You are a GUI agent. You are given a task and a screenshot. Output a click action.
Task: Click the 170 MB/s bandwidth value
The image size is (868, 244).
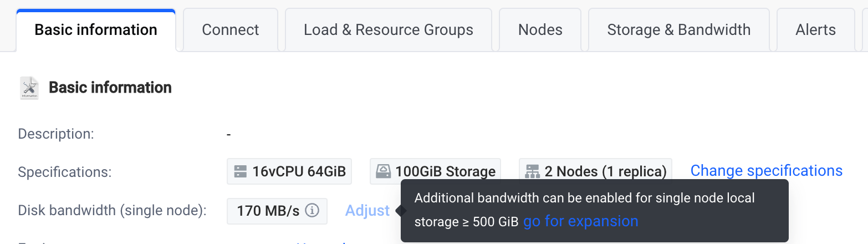click(x=268, y=211)
